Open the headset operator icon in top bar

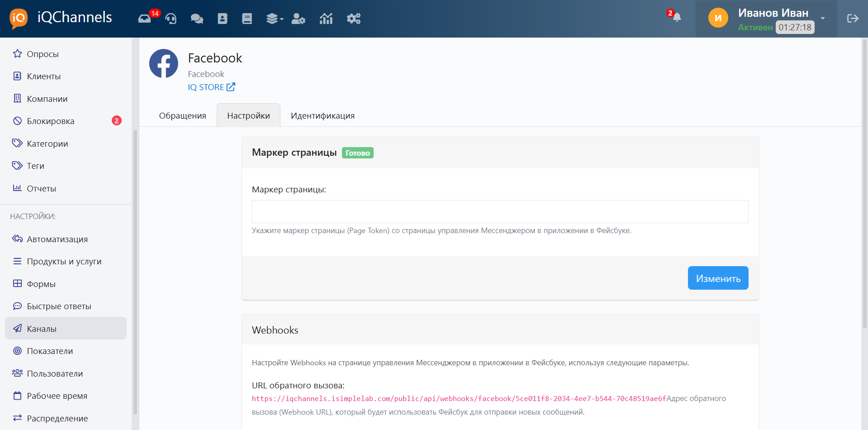(171, 19)
